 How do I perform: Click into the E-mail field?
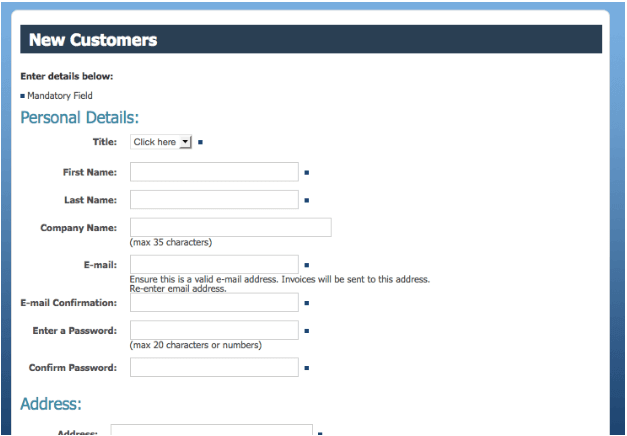[214, 265]
